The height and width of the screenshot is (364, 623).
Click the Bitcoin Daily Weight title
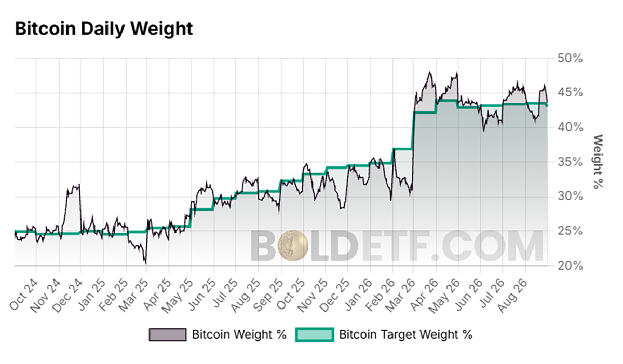click(x=104, y=29)
